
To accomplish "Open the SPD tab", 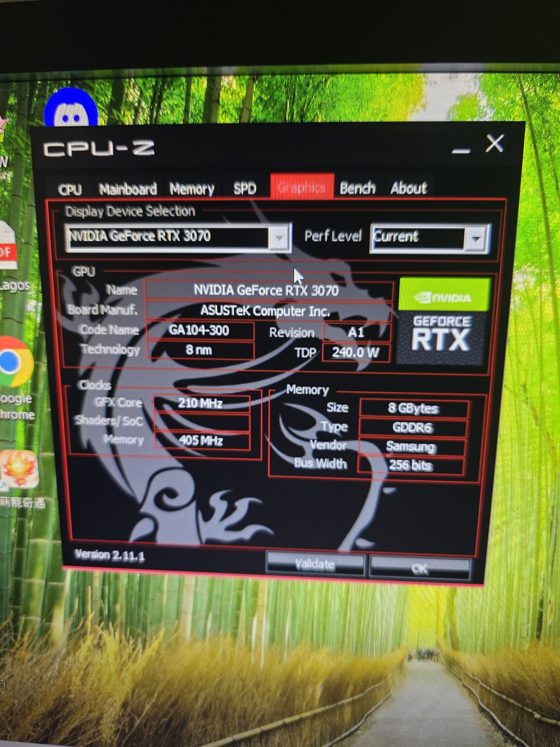I will [x=245, y=188].
